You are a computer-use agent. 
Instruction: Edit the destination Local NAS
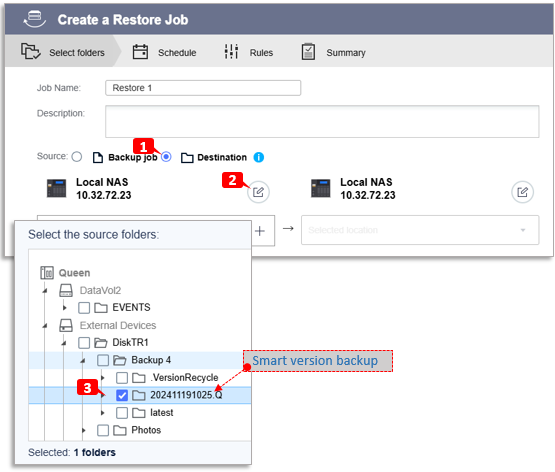pos(522,192)
